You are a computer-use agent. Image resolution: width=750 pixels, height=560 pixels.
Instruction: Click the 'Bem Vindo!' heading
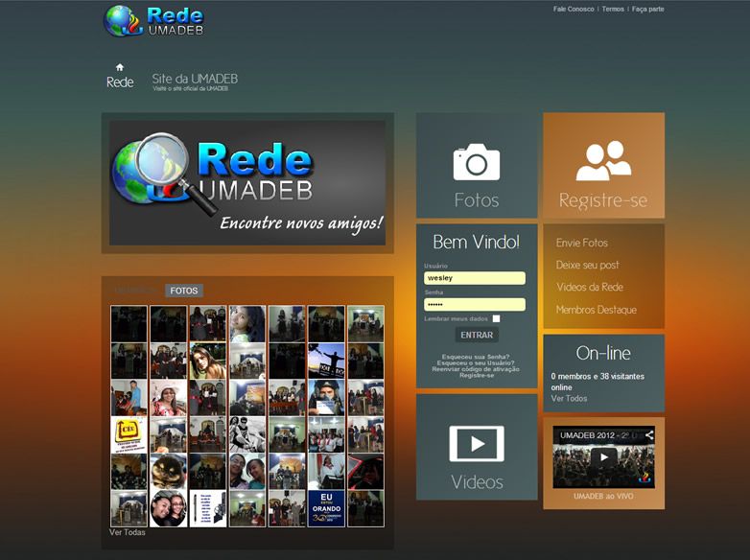tap(477, 242)
